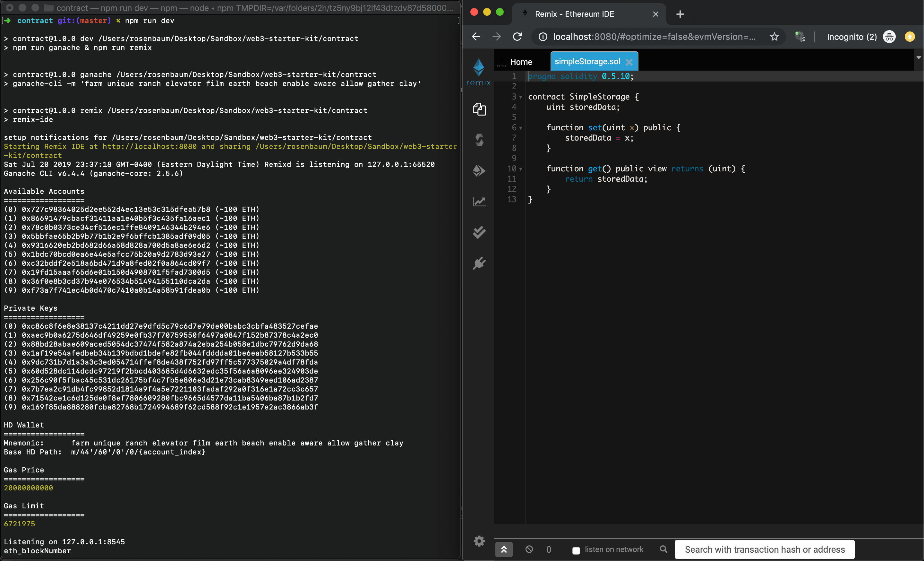Click the transaction hash search field
Viewport: 924px width, 561px height.
[x=764, y=549]
